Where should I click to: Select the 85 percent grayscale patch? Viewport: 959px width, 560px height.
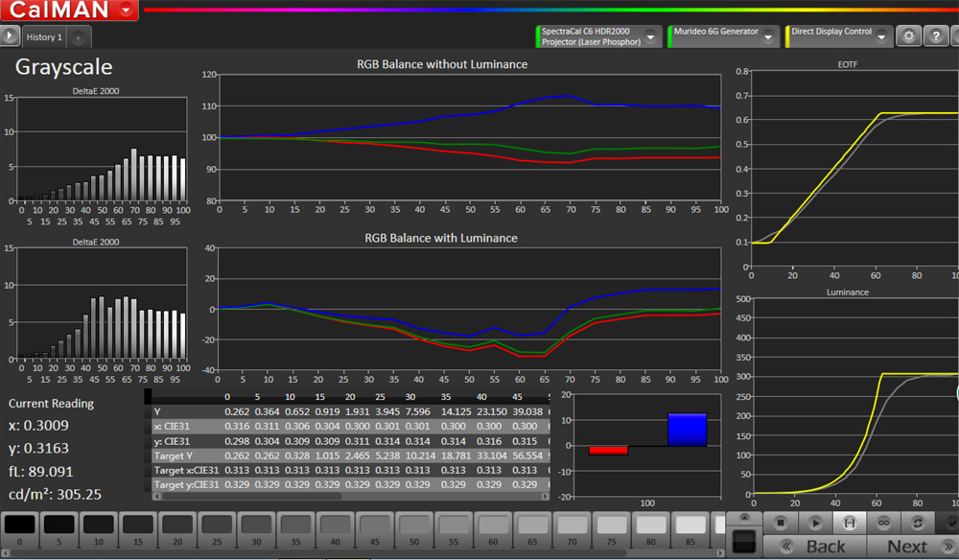coord(689,526)
